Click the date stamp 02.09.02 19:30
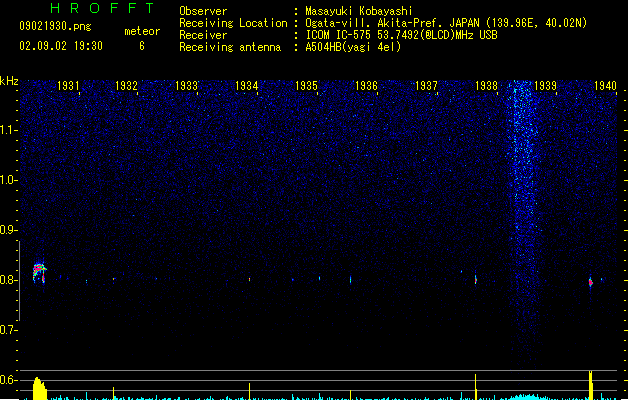Image resolution: width=629 pixels, height=400 pixels. point(61,46)
